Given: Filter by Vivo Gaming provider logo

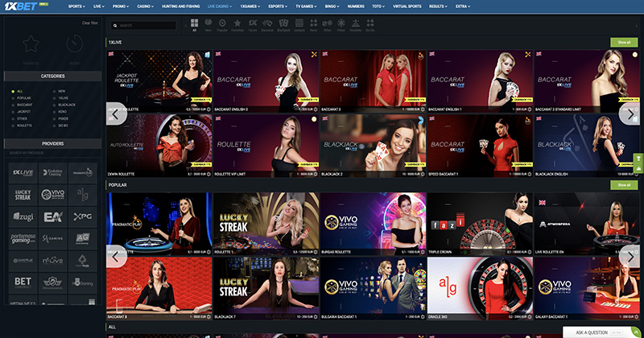Looking at the screenshot, I should [52, 195].
